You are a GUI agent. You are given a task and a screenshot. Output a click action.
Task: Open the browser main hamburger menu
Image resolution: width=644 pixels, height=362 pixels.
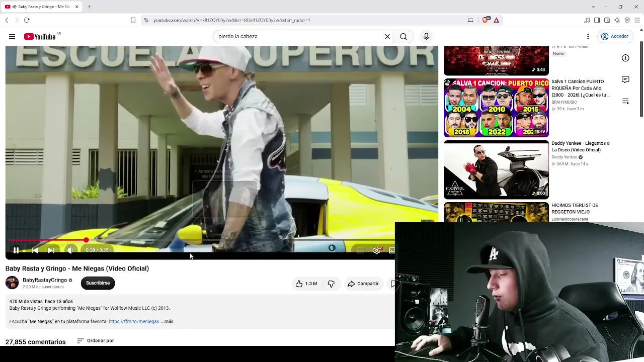point(637,20)
